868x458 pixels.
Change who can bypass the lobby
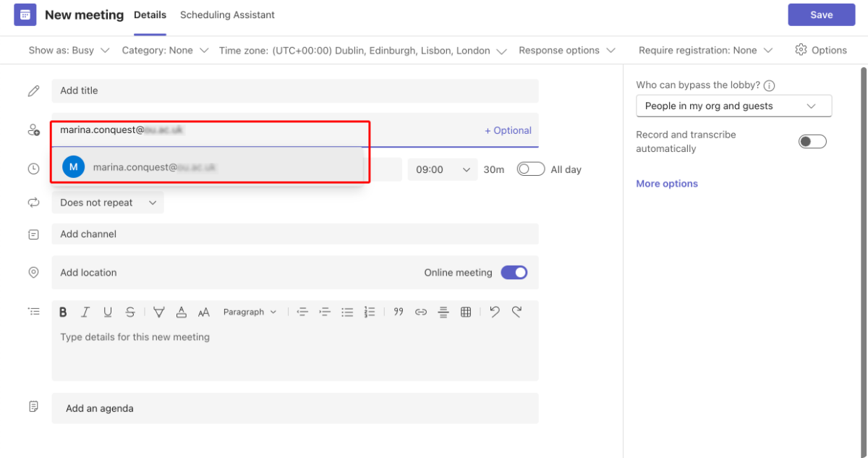733,106
